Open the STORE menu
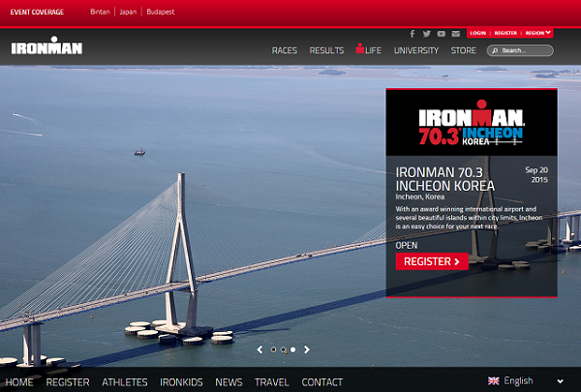Image resolution: width=581 pixels, height=392 pixels. coord(463,50)
